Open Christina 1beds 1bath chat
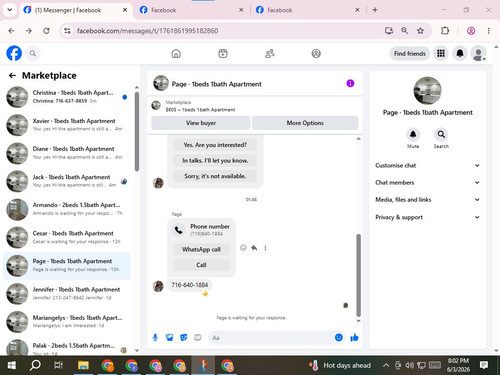 pos(67,97)
